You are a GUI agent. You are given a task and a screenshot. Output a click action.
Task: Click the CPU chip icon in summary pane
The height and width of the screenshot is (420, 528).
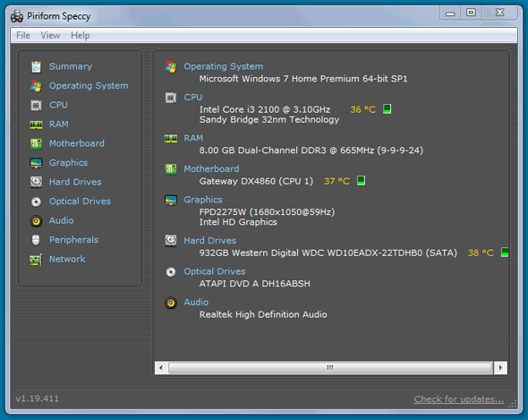point(171,98)
